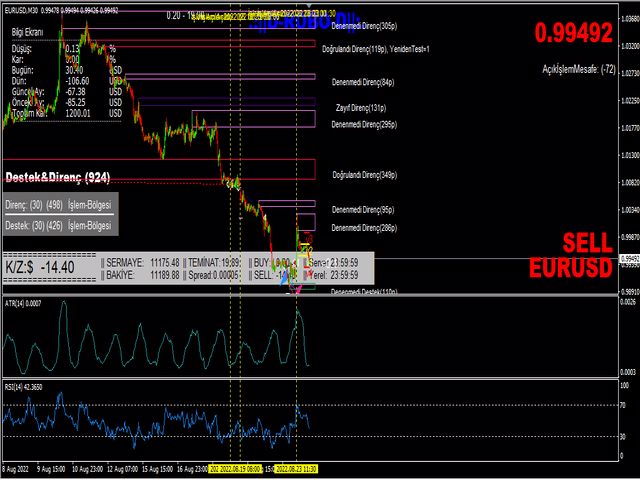Click the 1.01300 price axis label
The image size is (640, 480).
point(629,155)
